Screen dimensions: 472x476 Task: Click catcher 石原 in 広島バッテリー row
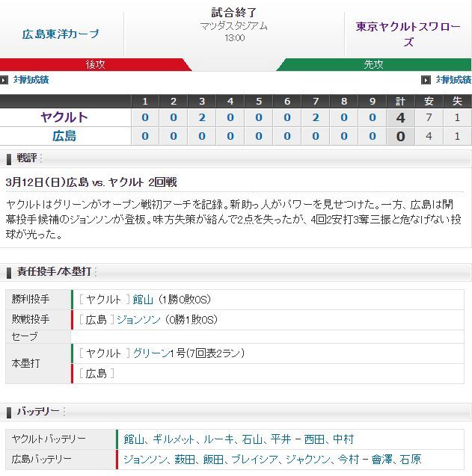pyautogui.click(x=411, y=460)
